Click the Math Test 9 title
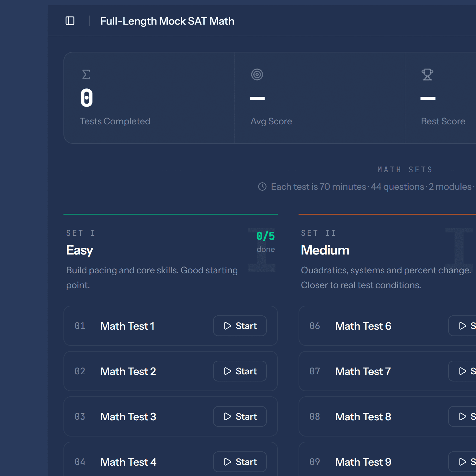Screen dimensions: 476x476 click(x=363, y=462)
